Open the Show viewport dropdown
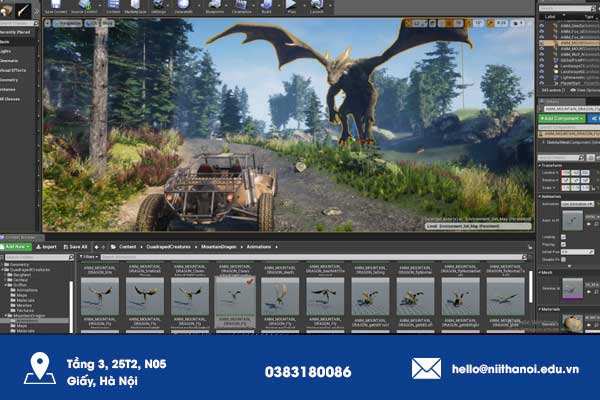 (x=108, y=23)
